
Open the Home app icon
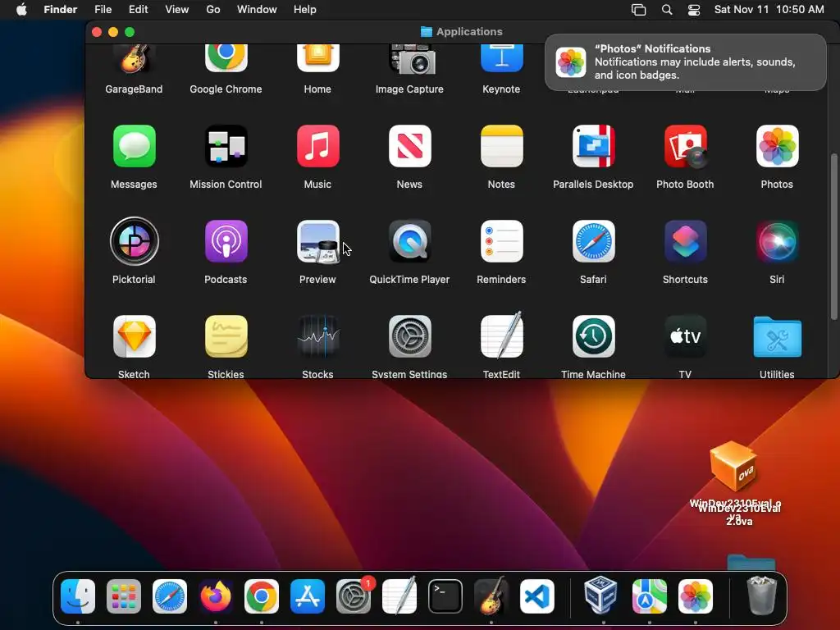tap(317, 58)
